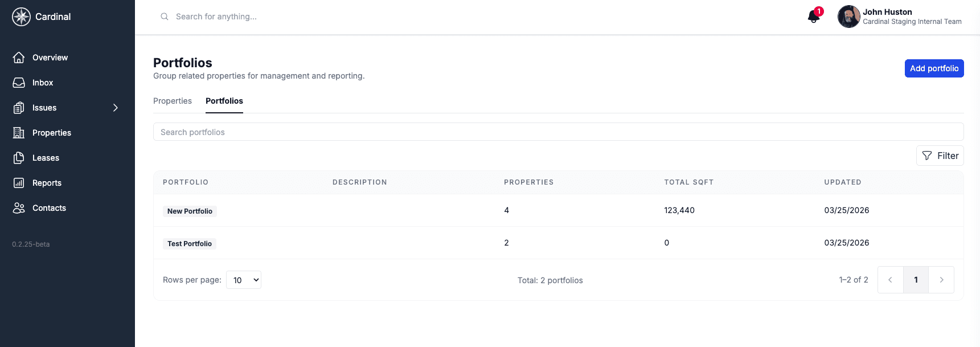Open notifications bell icon
The width and height of the screenshot is (980, 347).
point(814,17)
